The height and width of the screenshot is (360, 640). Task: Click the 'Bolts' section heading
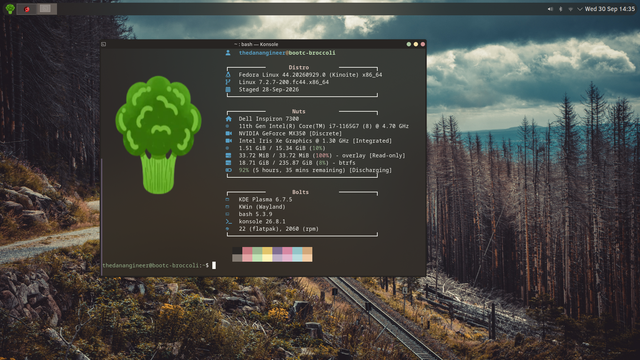[x=300, y=192]
